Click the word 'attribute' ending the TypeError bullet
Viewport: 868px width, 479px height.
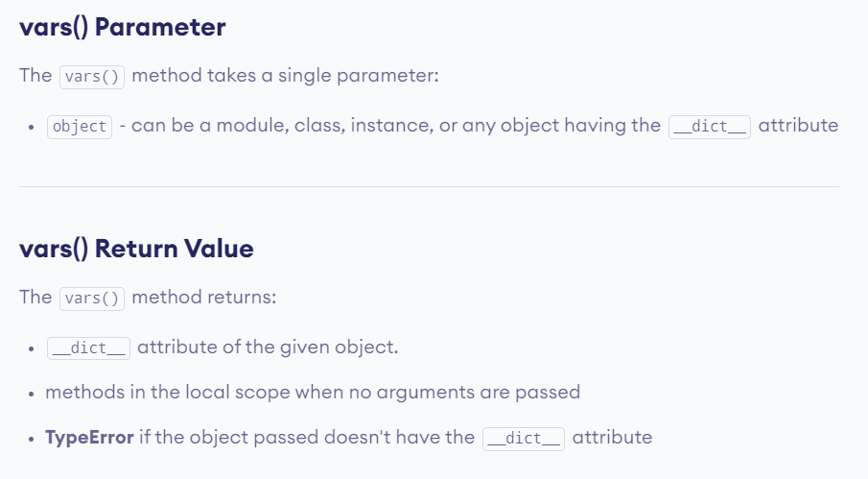pyautogui.click(x=612, y=438)
